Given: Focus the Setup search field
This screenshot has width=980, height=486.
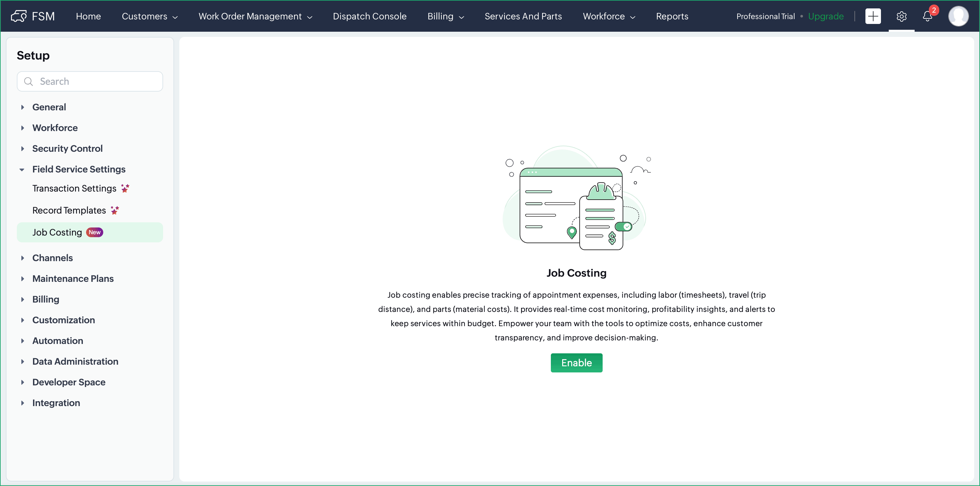Looking at the screenshot, I should [x=90, y=82].
